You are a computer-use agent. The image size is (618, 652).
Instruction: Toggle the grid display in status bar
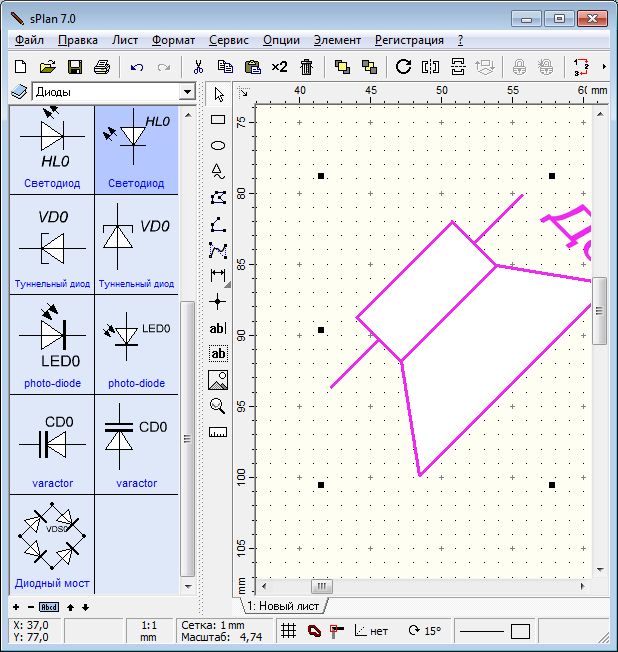[x=288, y=631]
